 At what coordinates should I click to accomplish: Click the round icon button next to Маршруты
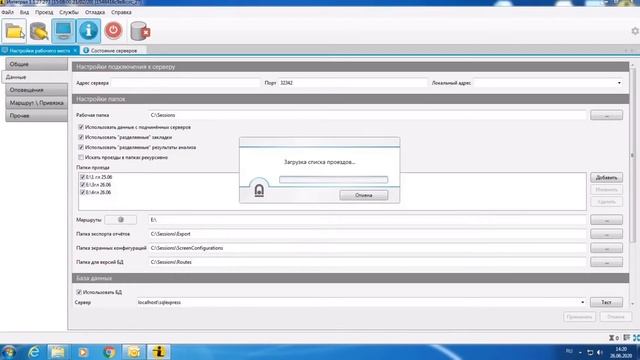click(120, 220)
